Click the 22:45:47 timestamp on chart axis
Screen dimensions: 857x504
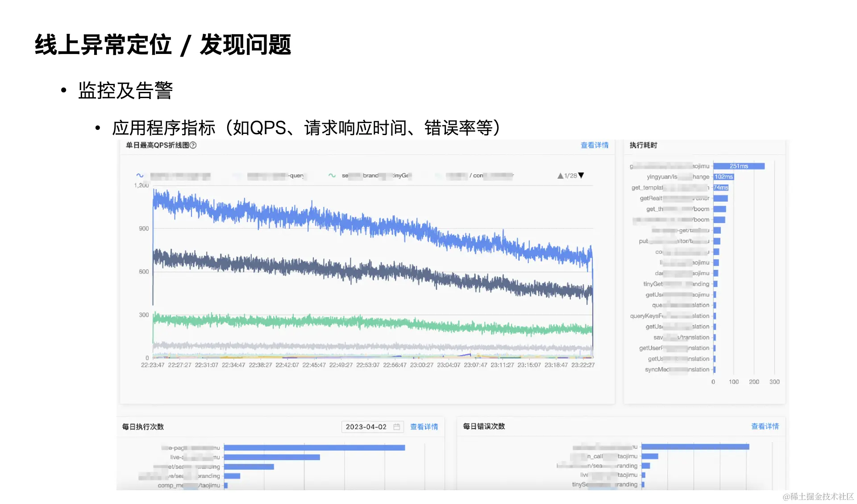[314, 365]
